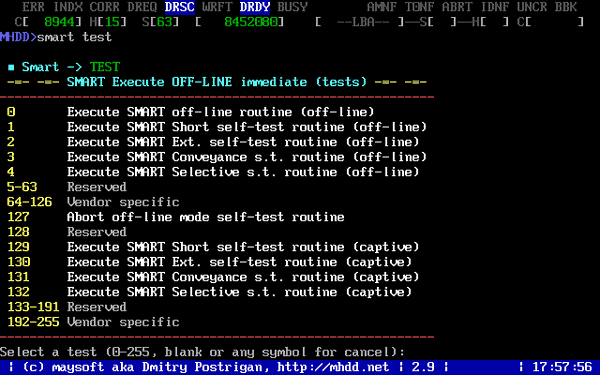Click the TONF error flag
Screen dimensions: 600x375
tap(419, 7)
